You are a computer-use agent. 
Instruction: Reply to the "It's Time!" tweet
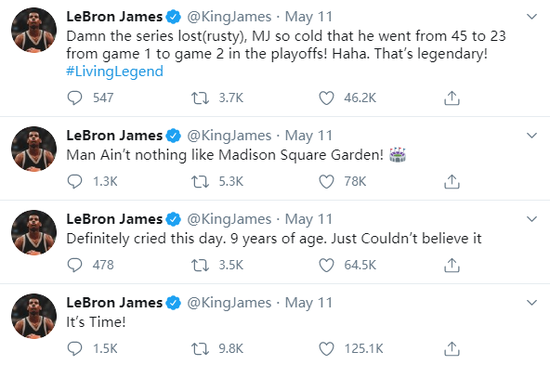coord(74,349)
